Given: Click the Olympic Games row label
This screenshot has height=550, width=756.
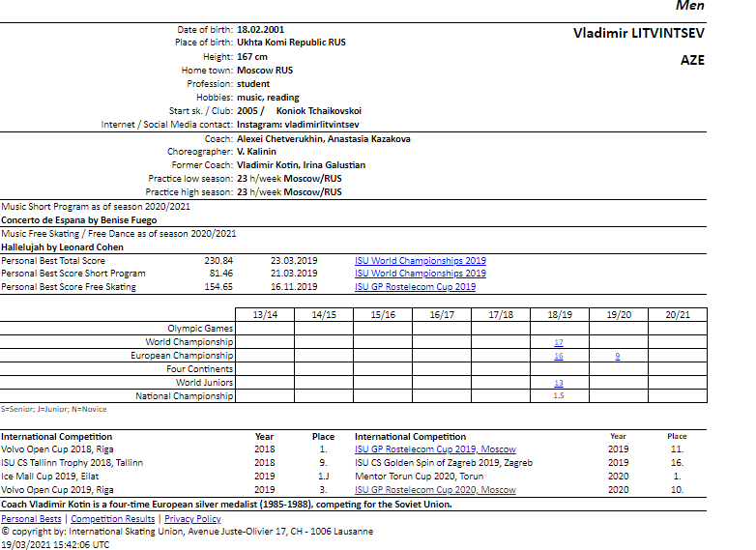Looking at the screenshot, I should [200, 329].
